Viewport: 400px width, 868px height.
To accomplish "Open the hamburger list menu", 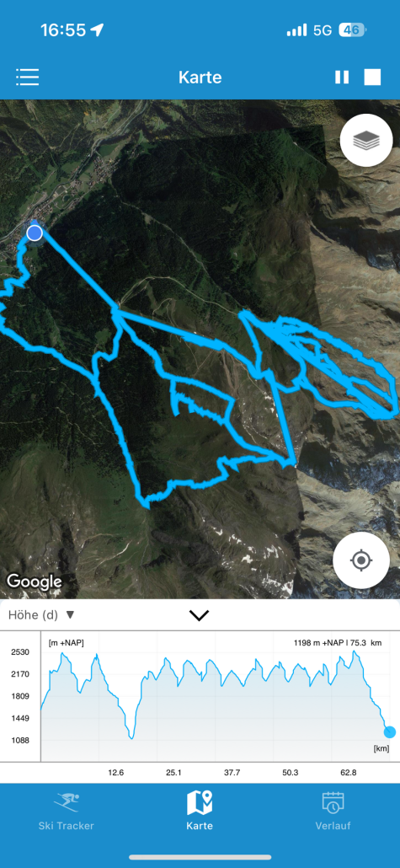I will (27, 77).
